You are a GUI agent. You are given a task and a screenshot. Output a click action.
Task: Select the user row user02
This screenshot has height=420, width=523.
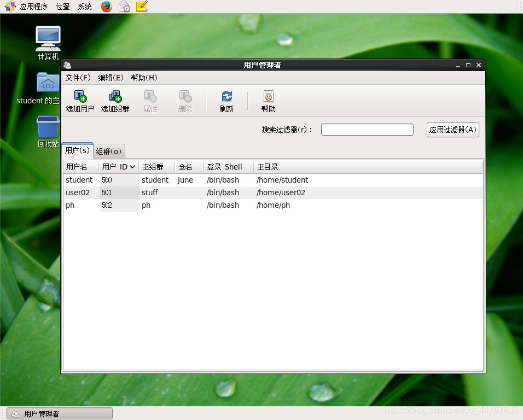click(164, 192)
